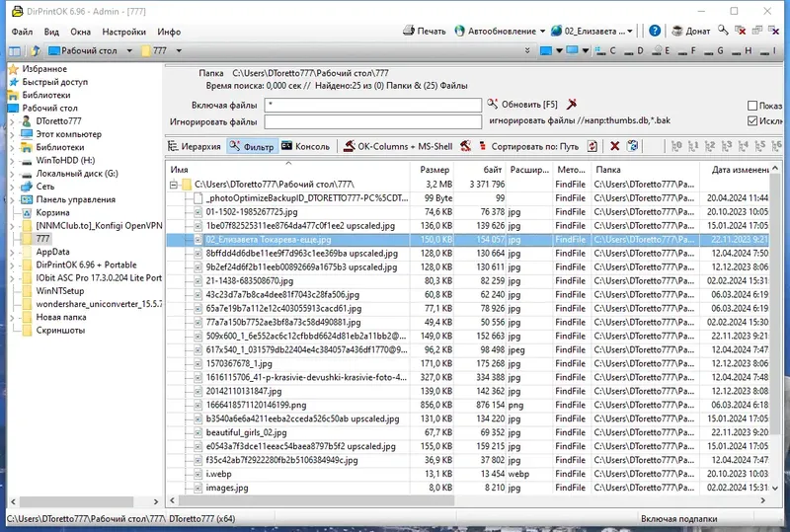Open the Автообновление dropdown
The width and height of the screenshot is (790, 532).
pyautogui.click(x=542, y=32)
